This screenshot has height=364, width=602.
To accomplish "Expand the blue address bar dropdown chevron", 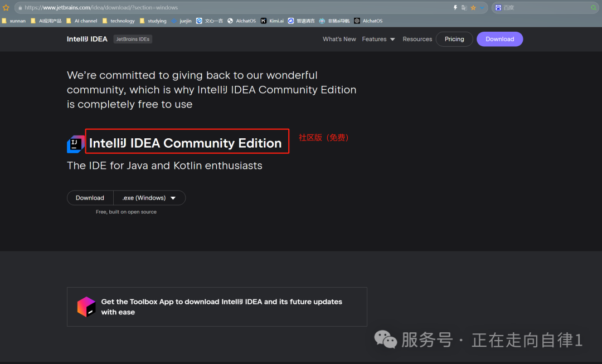I will (x=482, y=8).
